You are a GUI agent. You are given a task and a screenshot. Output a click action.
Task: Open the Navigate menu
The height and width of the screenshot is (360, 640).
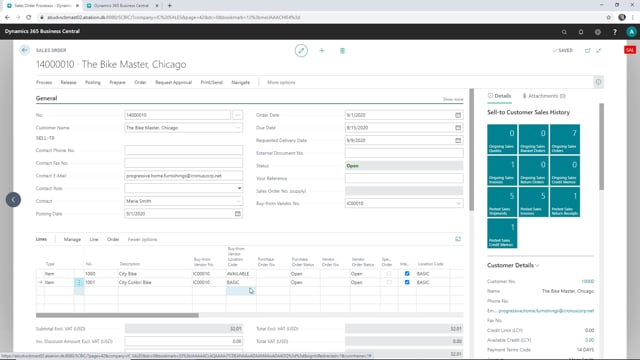(240, 82)
